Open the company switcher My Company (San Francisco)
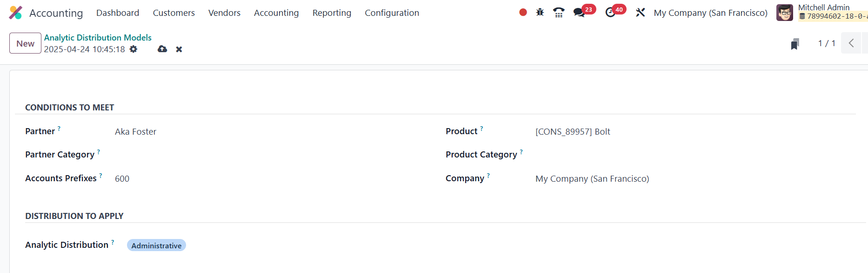868x273 pixels. click(710, 13)
